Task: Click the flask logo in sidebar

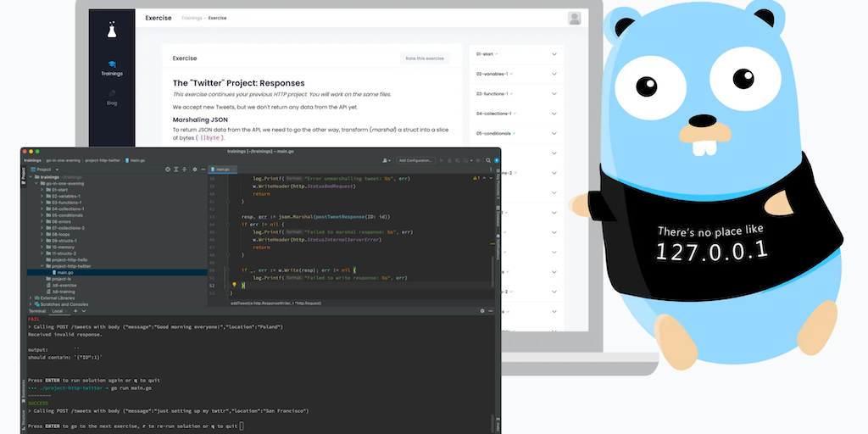Action: point(112,31)
